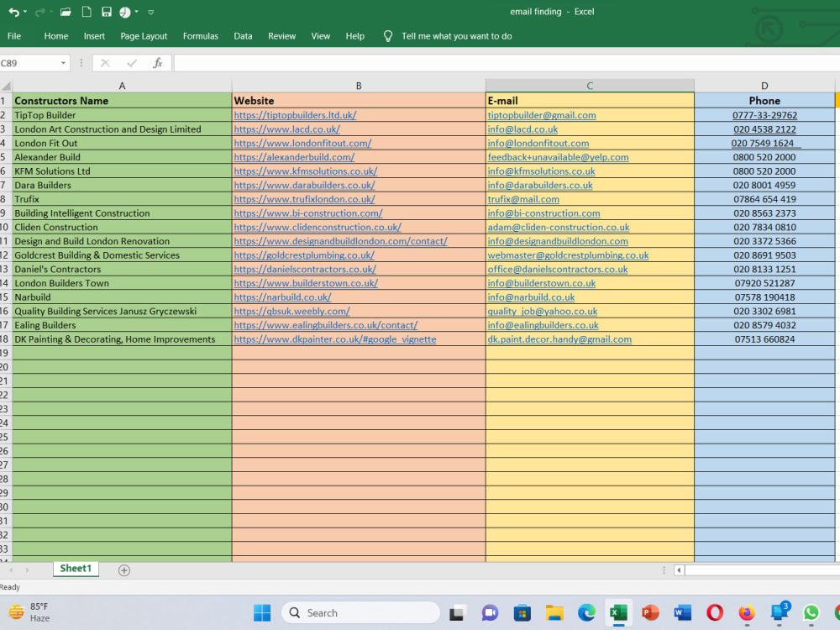Open the Data tab
The width and height of the screenshot is (840, 630).
pyautogui.click(x=243, y=36)
